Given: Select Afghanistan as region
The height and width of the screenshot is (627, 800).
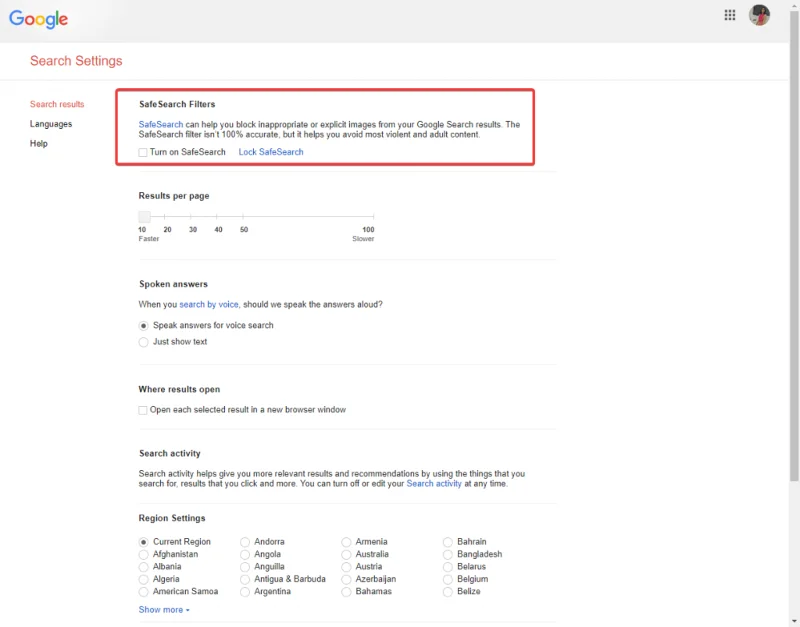Looking at the screenshot, I should pos(143,554).
